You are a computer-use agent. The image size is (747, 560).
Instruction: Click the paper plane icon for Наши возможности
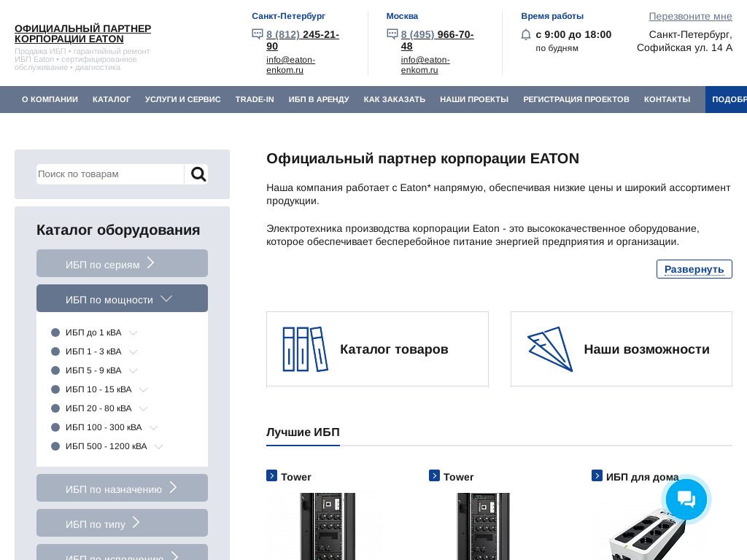click(550, 349)
